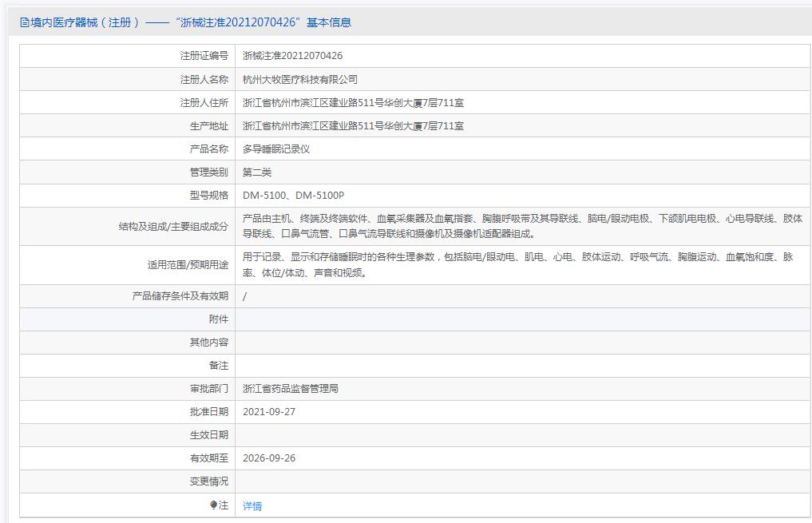Image resolution: width=812 pixels, height=523 pixels.
Task: Click the 第二类 management category value
Action: click(257, 172)
